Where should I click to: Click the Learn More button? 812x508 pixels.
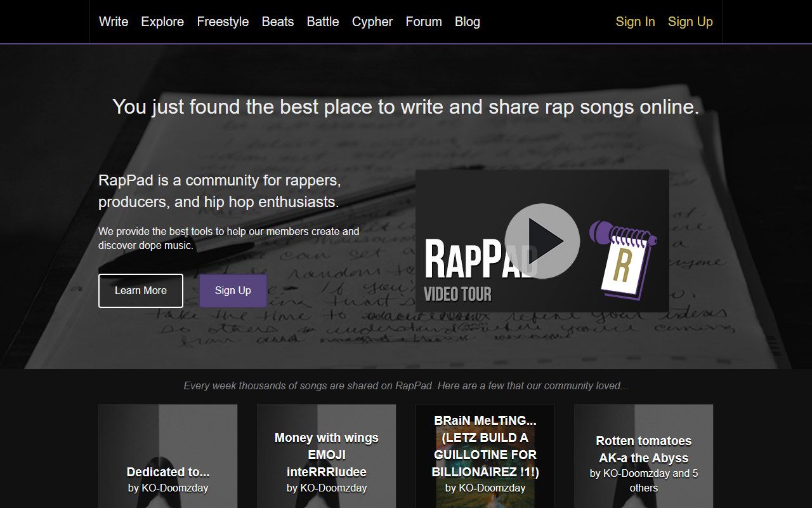click(x=141, y=291)
